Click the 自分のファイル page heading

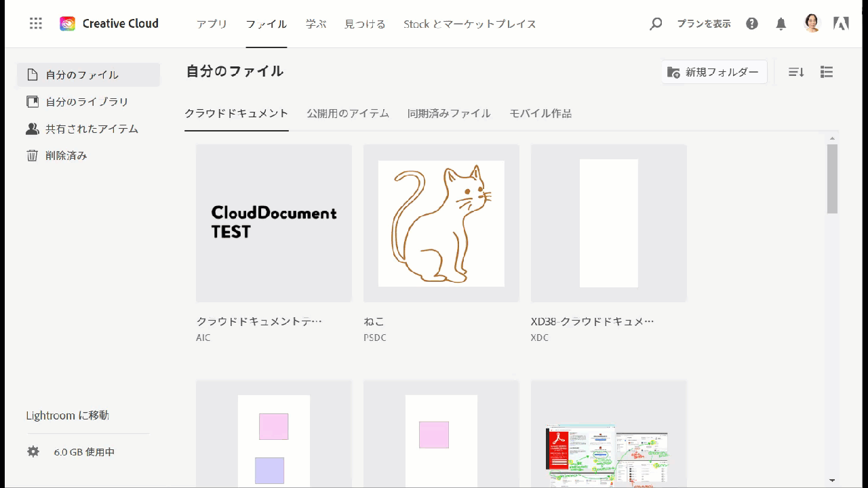click(x=235, y=71)
